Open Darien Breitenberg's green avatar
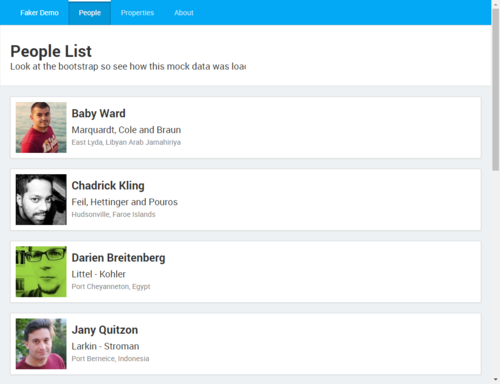Screen dimensions: 500x384 41,272
